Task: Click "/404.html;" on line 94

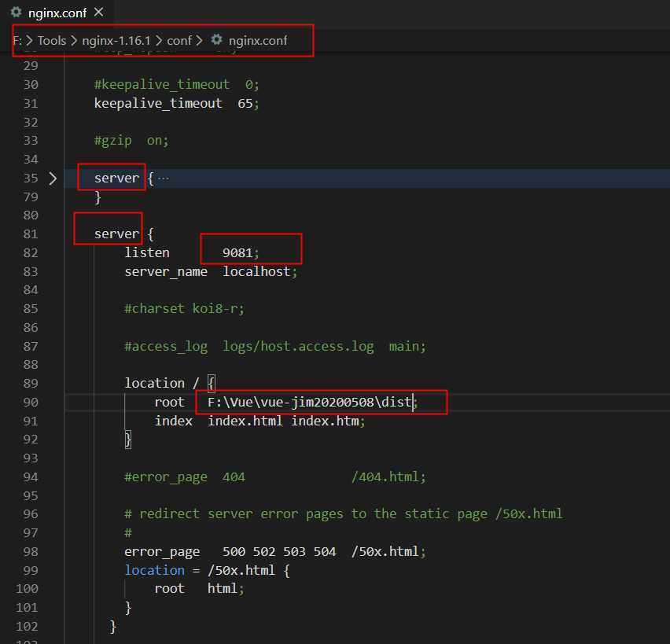Action: pyautogui.click(x=388, y=477)
